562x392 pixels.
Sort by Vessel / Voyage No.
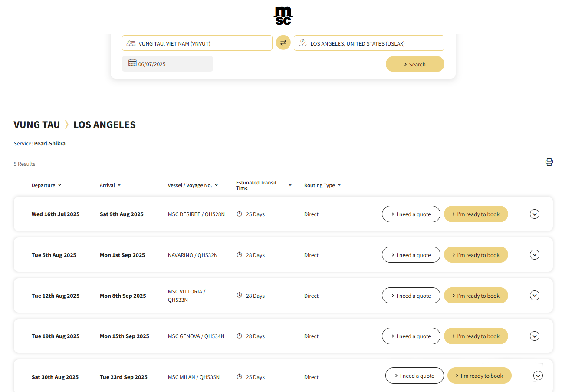click(193, 185)
